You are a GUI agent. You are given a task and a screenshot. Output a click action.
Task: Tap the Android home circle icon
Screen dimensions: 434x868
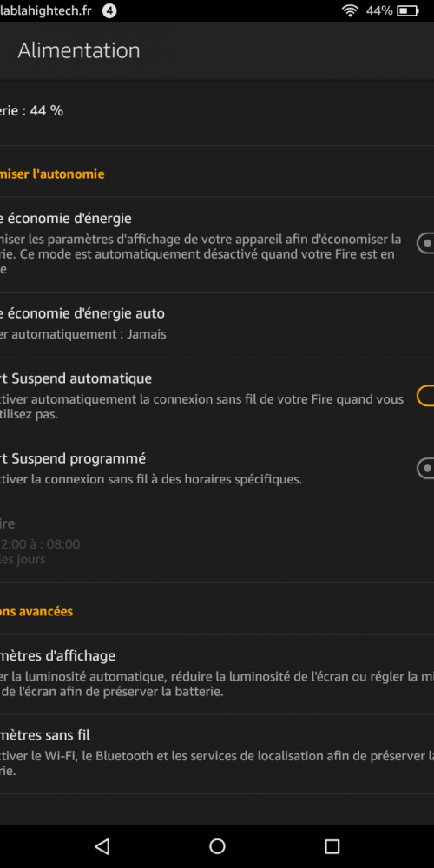[x=217, y=845]
